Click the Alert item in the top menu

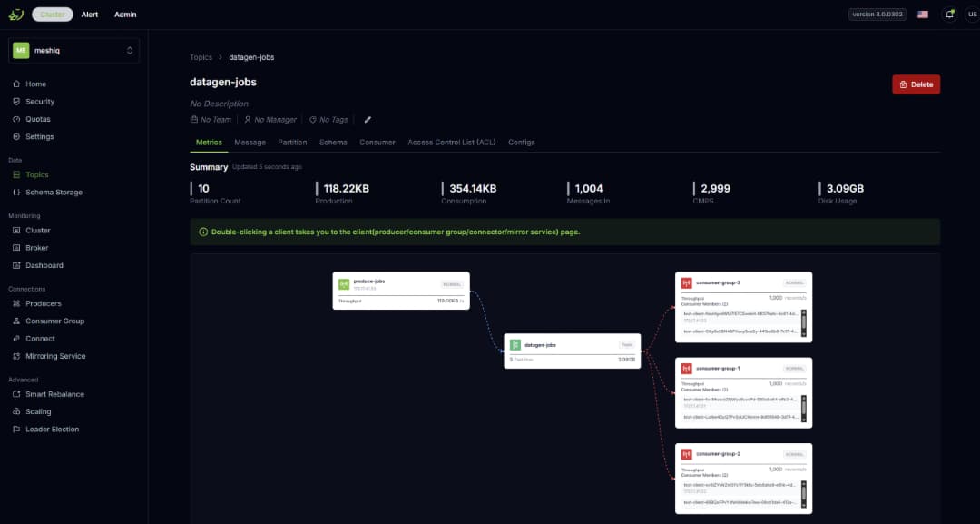point(90,14)
